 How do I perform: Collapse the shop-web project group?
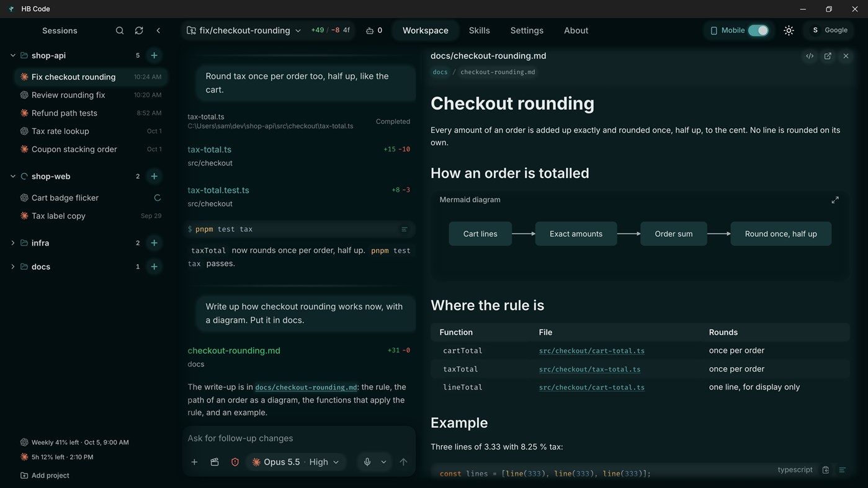12,176
